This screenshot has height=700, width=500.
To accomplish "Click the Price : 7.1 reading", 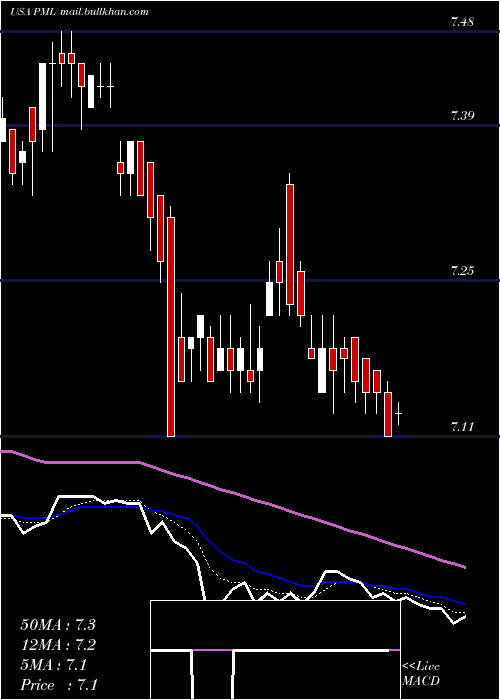I will point(59,685).
